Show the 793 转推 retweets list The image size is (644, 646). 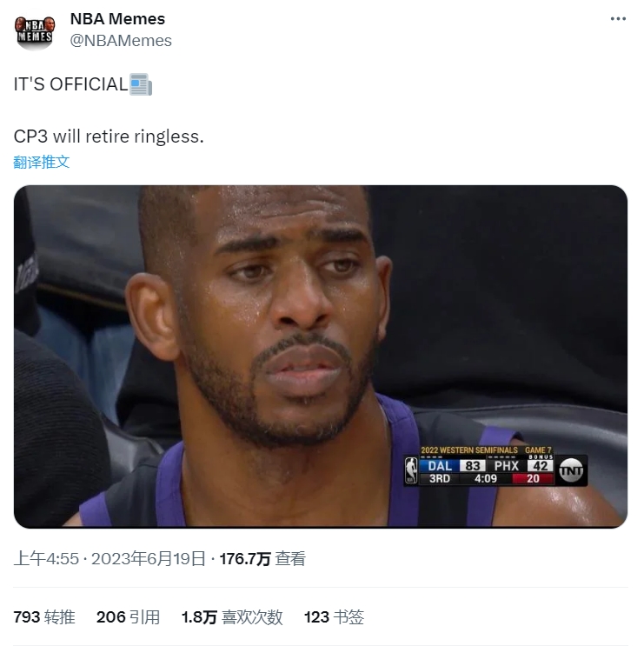[x=44, y=617]
